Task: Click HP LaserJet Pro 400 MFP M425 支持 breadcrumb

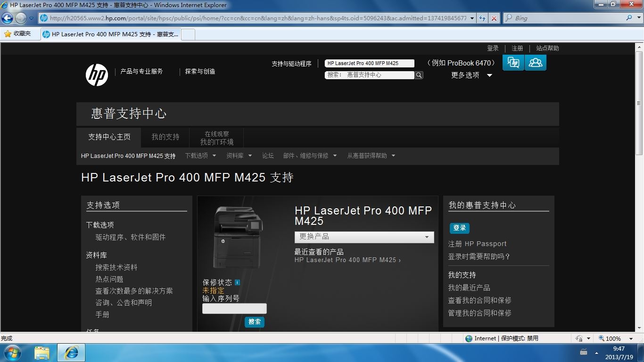Action: click(128, 156)
